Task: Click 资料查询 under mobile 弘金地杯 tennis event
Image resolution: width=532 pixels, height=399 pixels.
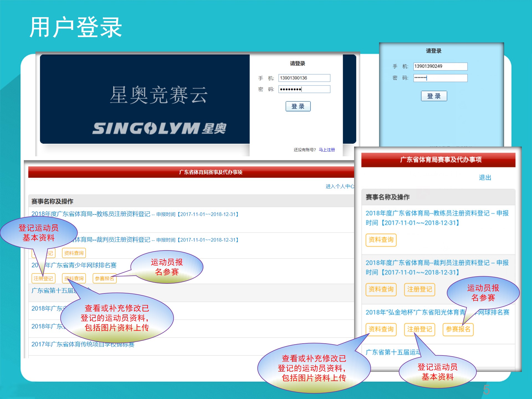Action: click(381, 329)
